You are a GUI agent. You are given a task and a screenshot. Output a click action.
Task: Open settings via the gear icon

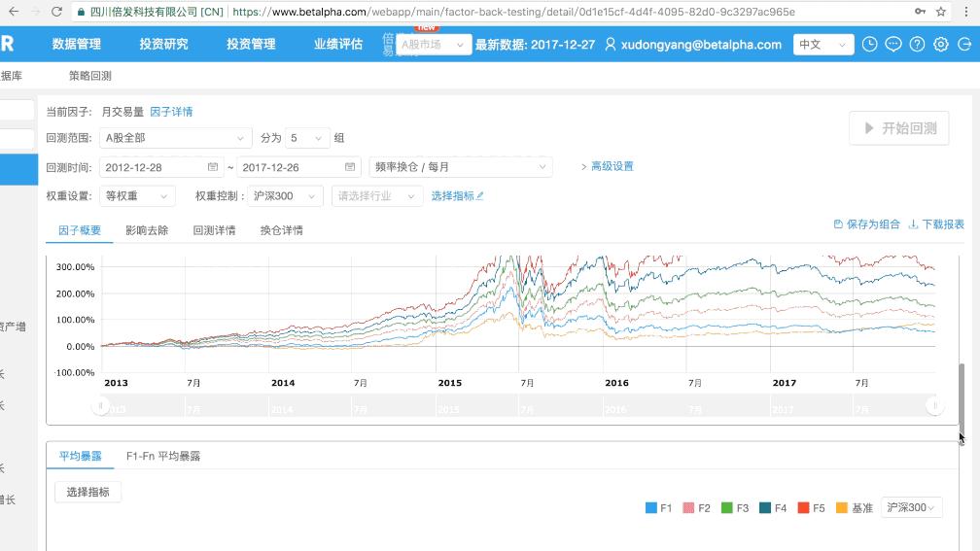[941, 45]
